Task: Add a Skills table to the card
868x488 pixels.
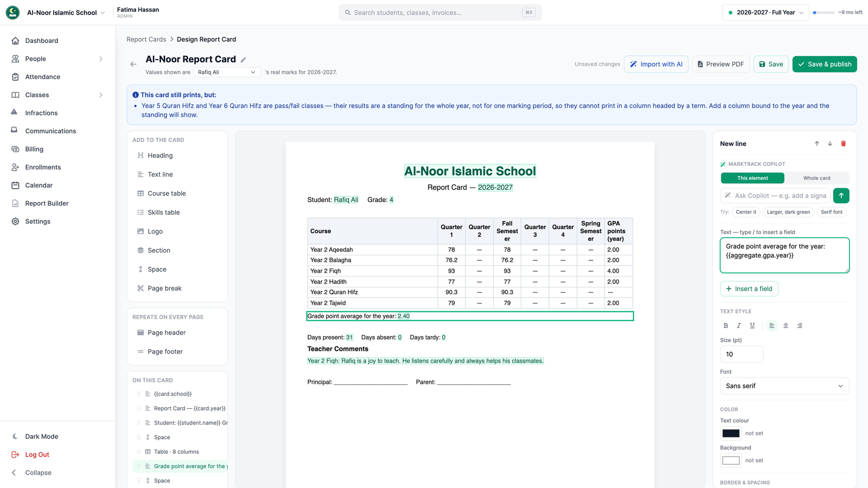Action: (177, 213)
